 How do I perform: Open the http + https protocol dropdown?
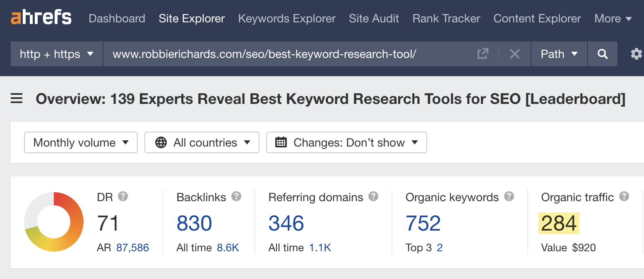pos(56,54)
